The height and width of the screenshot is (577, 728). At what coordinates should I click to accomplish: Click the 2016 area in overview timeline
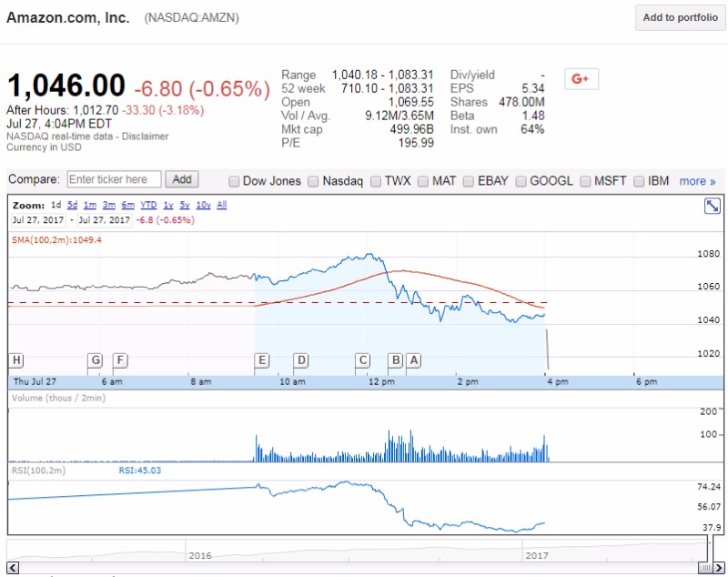[200, 555]
